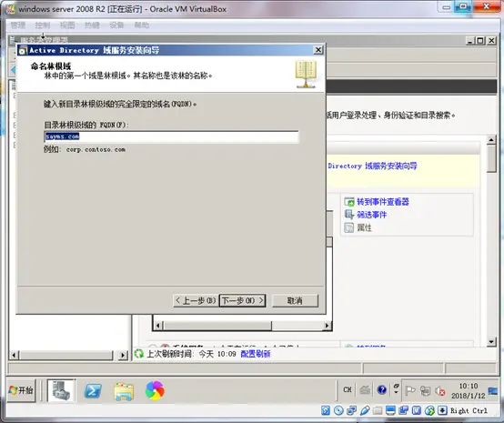Minimize the Server Manager window
Viewport: 504px width, 423px height.
coord(470,41)
